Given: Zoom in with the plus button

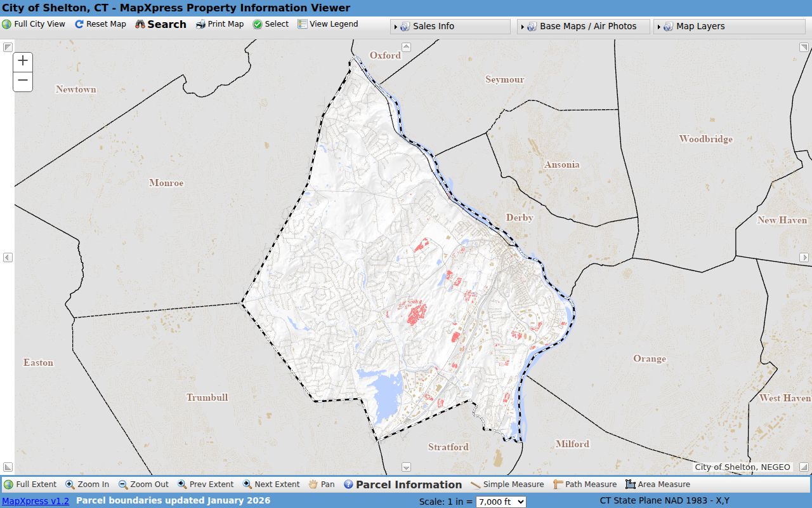Looking at the screenshot, I should point(23,61).
